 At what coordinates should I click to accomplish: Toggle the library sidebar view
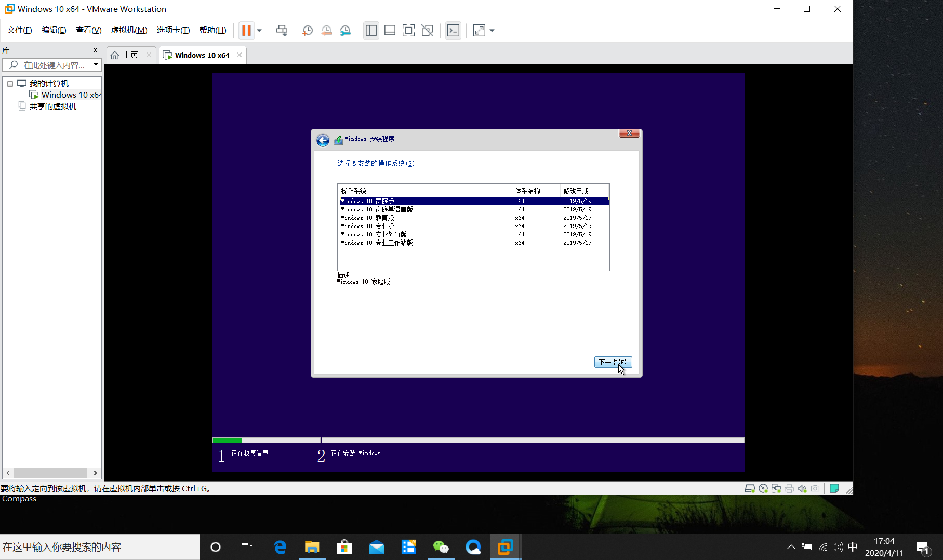point(371,31)
